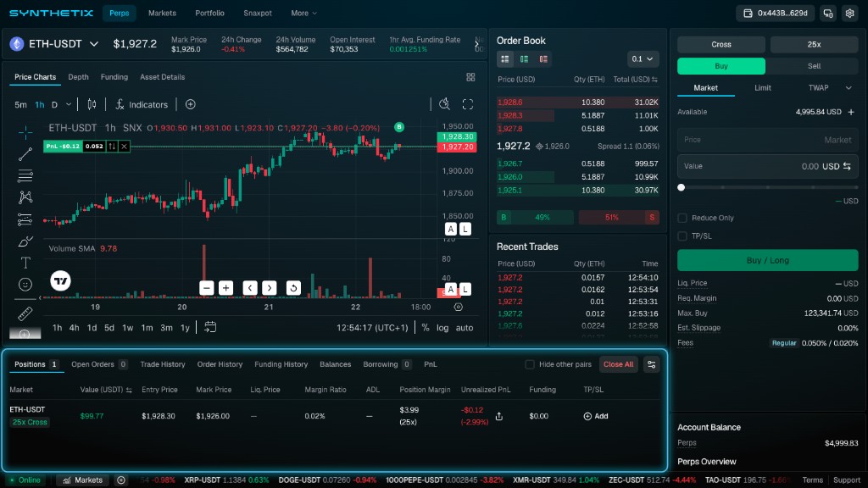Add TP/SL to ETH-USDT position
This screenshot has height=488, width=868.
tap(596, 416)
